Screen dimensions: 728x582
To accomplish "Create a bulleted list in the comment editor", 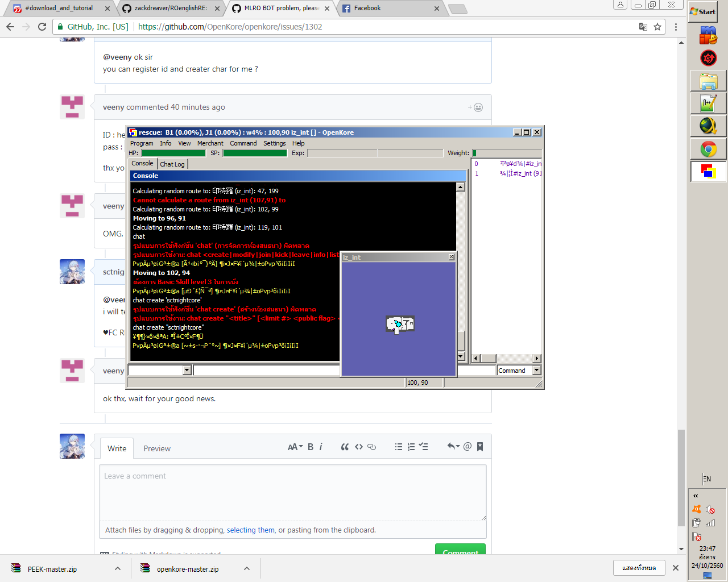I will (399, 447).
